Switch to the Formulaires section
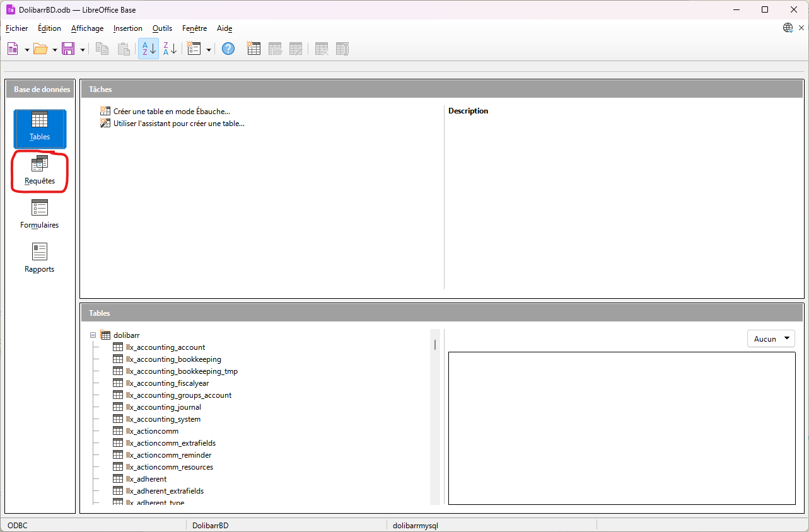Screen dimensions: 809x532 [40, 215]
